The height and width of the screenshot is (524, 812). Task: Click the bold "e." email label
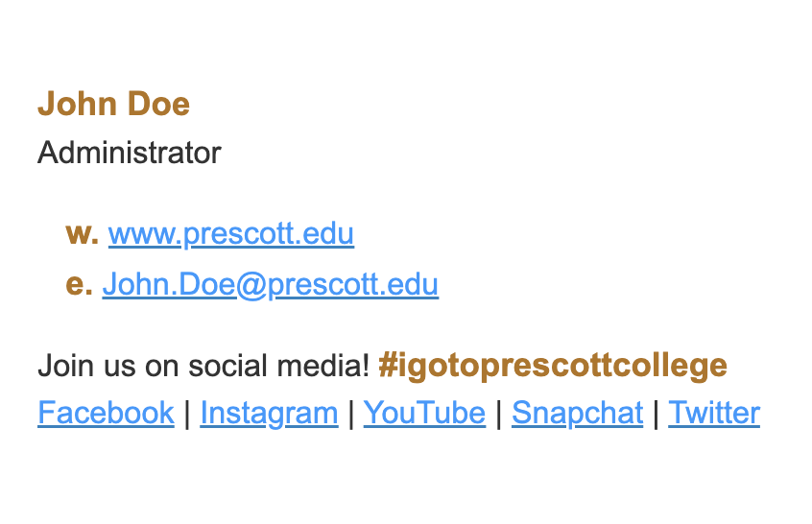(80, 285)
